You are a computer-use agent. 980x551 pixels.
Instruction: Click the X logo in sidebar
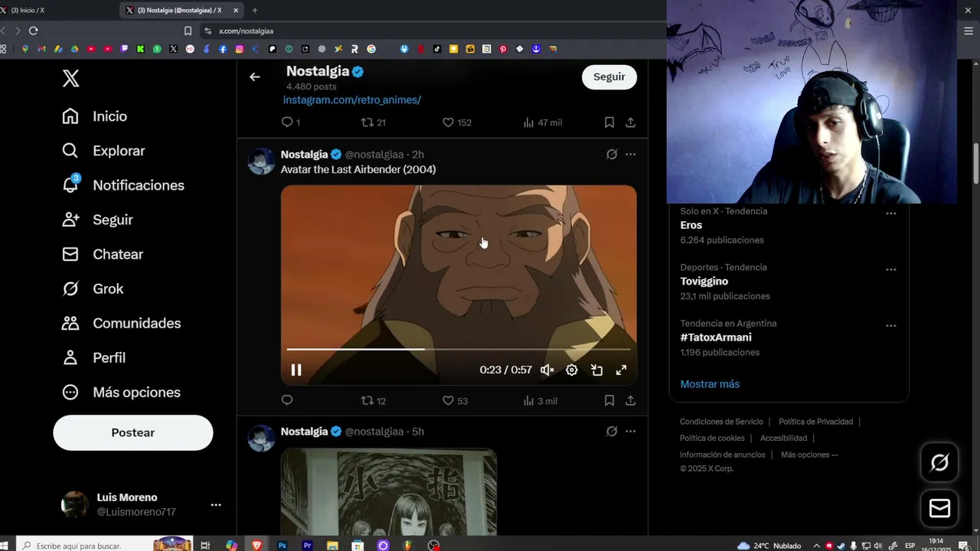(x=70, y=78)
